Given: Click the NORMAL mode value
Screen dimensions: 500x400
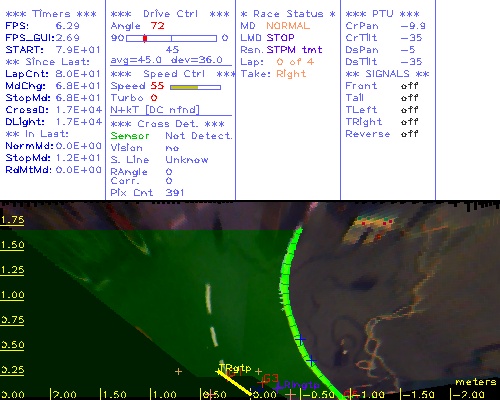Looking at the screenshot, I should (288, 26).
